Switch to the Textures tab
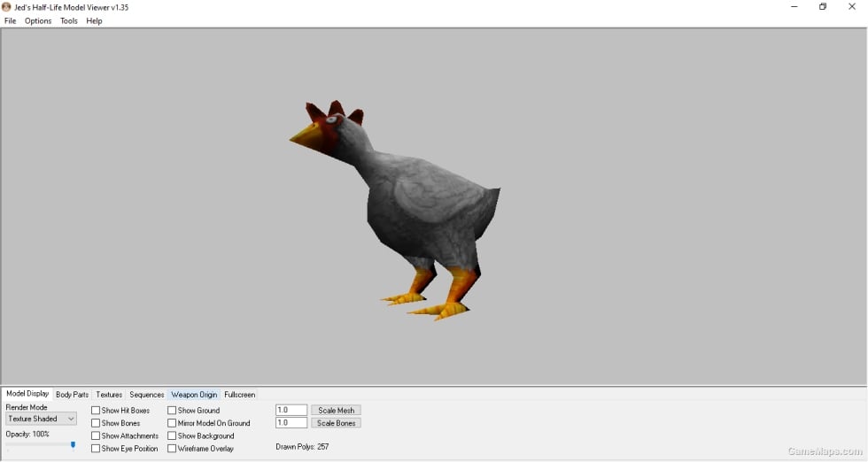 coord(108,395)
